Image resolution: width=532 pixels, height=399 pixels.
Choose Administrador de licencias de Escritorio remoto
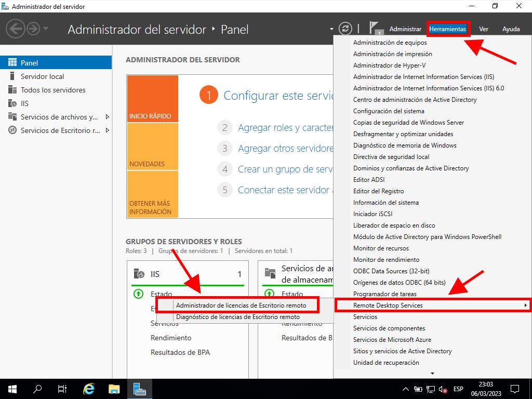(241, 305)
